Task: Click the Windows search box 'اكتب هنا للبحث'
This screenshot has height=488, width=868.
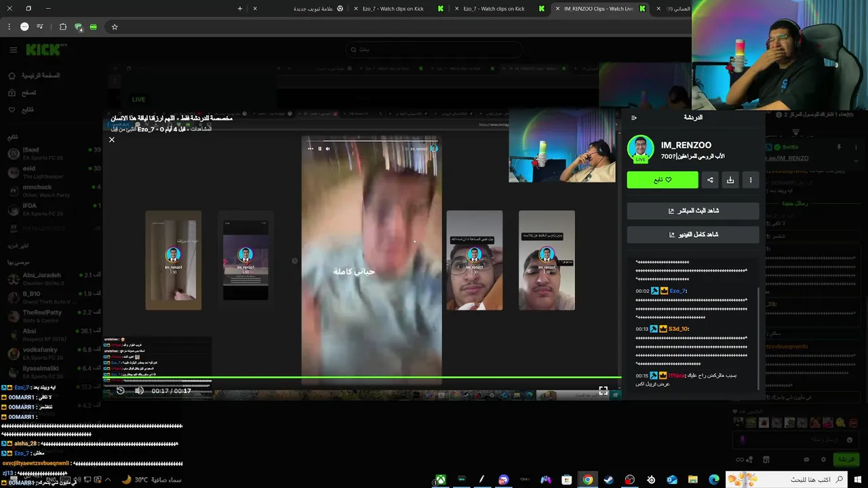Action: click(786, 479)
